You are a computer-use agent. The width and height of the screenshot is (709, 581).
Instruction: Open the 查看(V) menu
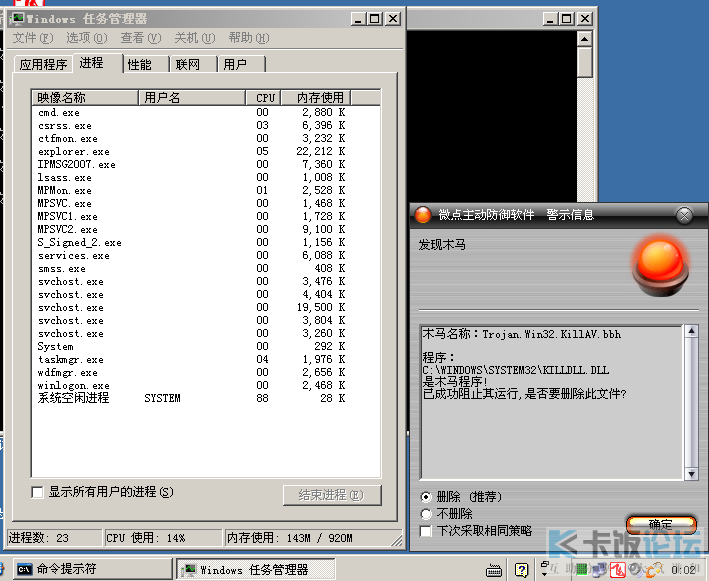click(141, 38)
